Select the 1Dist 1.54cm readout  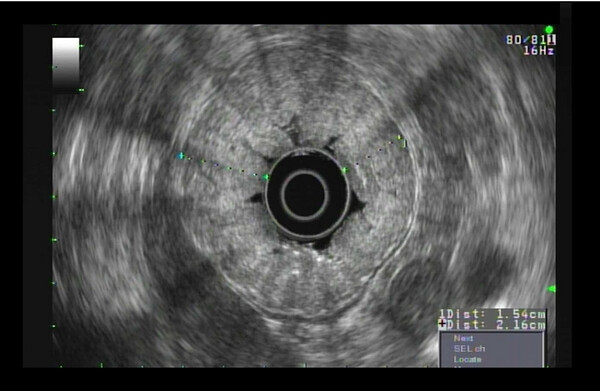[492, 314]
